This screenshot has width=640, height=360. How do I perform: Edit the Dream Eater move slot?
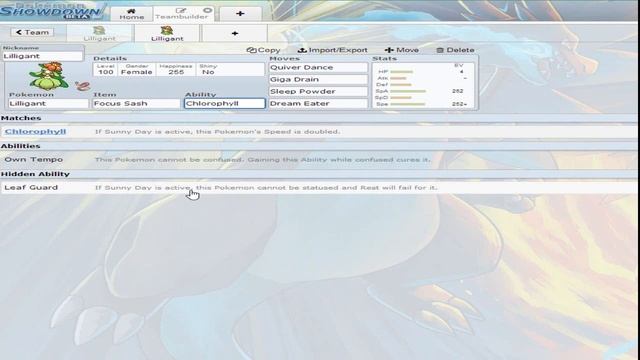318,104
